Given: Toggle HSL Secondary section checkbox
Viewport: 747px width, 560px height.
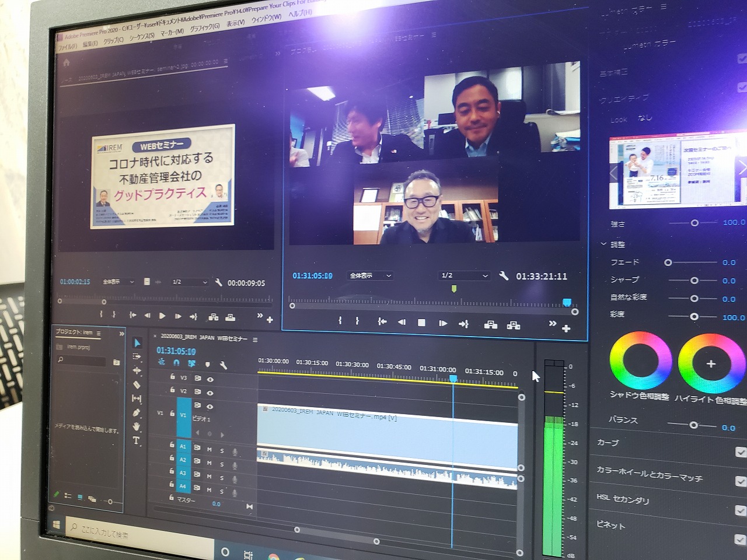Looking at the screenshot, I should pos(740,510).
